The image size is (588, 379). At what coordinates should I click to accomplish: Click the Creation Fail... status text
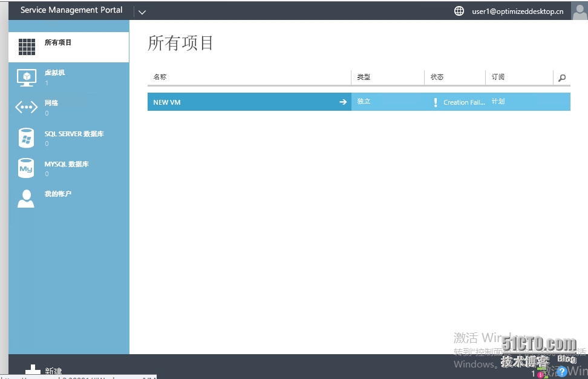[x=464, y=102]
